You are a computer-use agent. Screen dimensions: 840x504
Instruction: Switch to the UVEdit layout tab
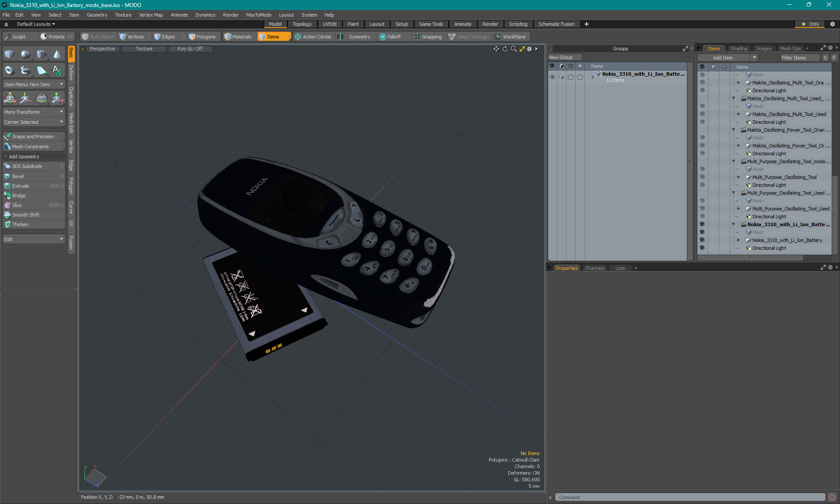pyautogui.click(x=329, y=24)
